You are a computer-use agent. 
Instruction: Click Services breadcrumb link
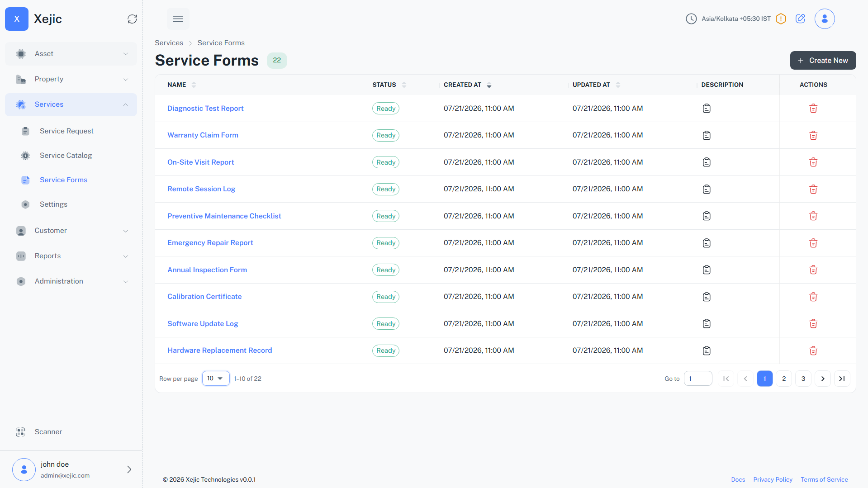pos(169,43)
